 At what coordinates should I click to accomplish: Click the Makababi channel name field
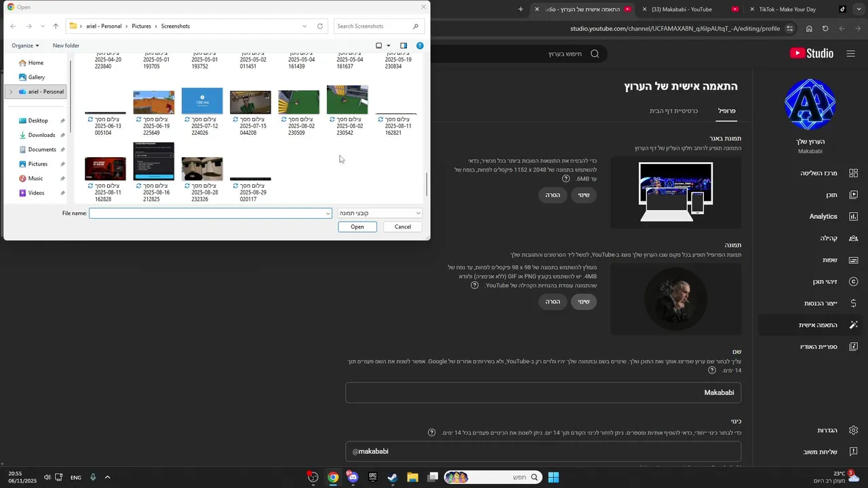point(543,392)
